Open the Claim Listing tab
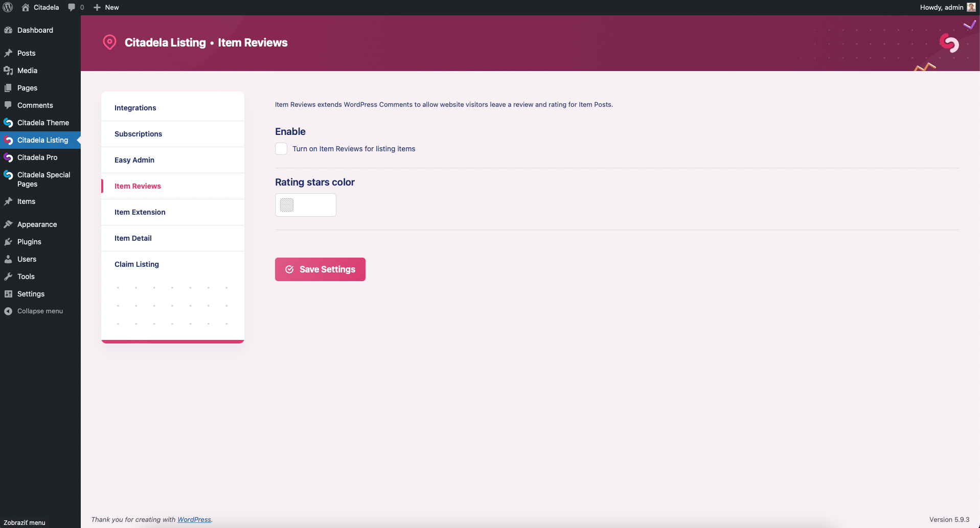Screen dimensions: 980x528 point(136,264)
